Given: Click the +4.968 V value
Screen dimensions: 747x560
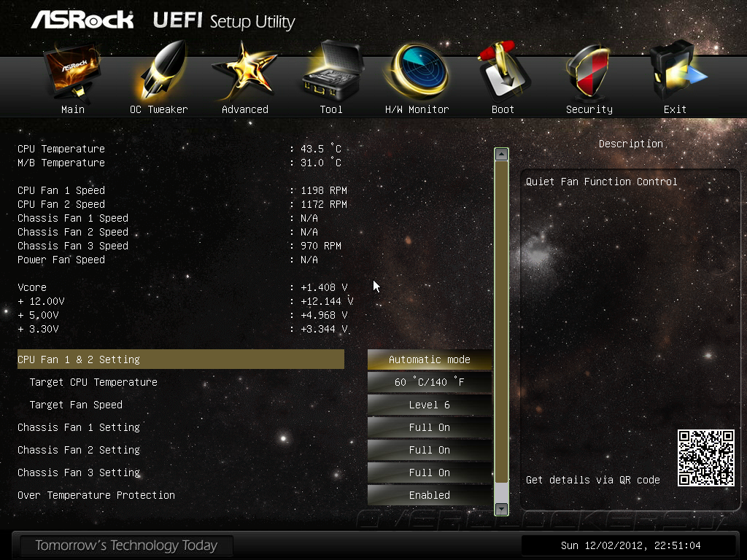Looking at the screenshot, I should [324, 315].
